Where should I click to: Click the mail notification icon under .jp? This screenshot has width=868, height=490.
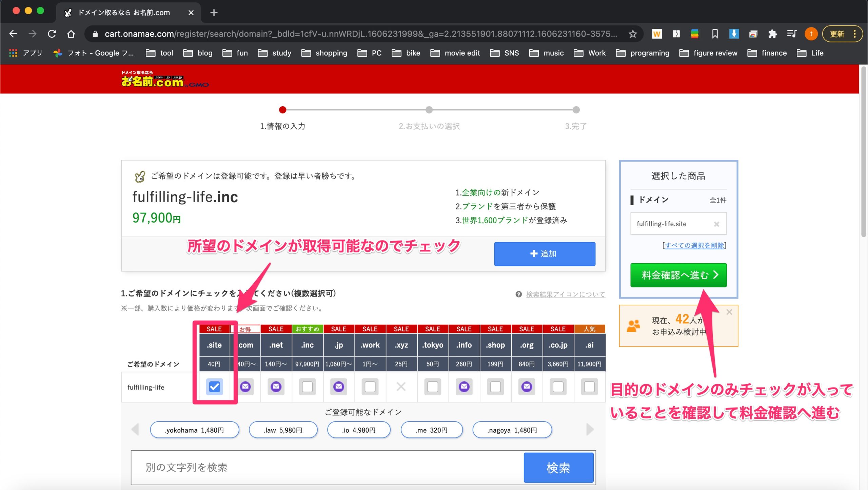338,387
